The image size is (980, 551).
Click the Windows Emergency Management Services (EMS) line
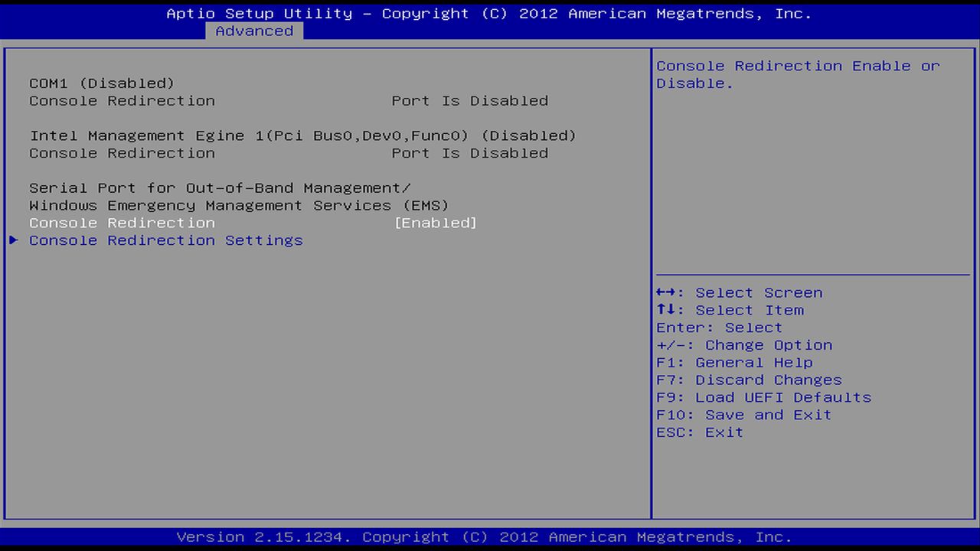point(240,205)
